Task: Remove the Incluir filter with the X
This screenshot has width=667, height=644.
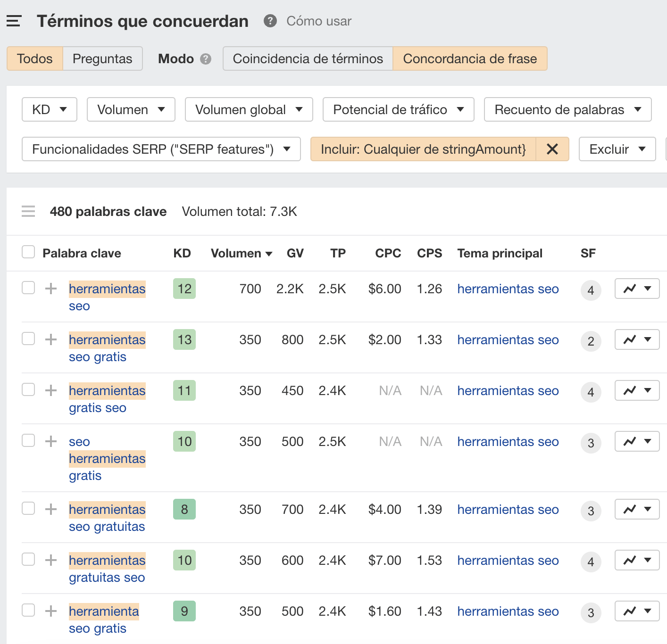Action: click(x=552, y=149)
